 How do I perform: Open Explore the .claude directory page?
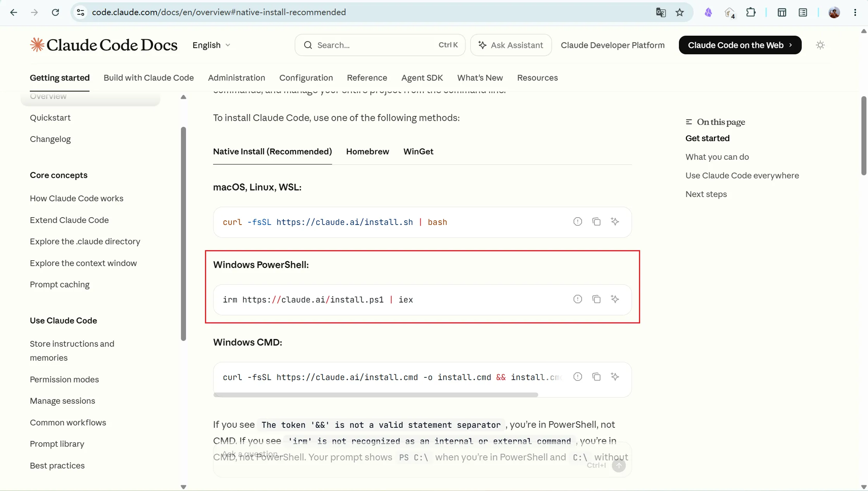tap(85, 241)
